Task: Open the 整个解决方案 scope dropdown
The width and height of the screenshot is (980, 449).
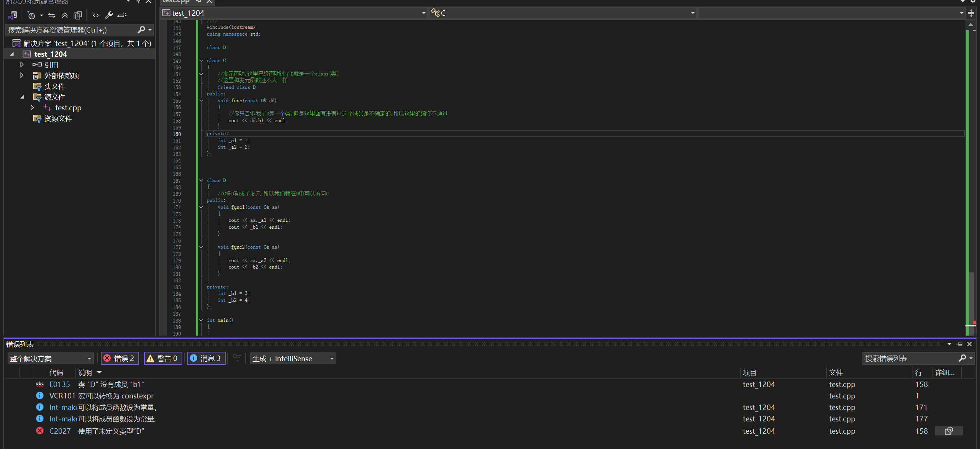Action: tap(51, 359)
